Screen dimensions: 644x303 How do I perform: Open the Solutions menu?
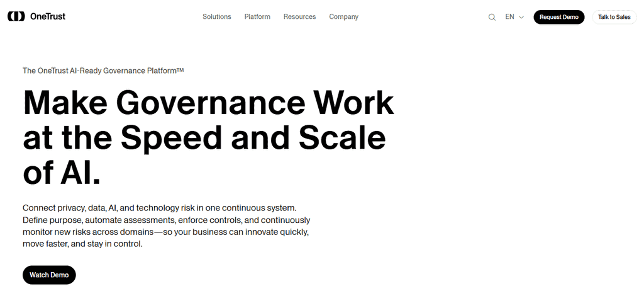(x=217, y=17)
